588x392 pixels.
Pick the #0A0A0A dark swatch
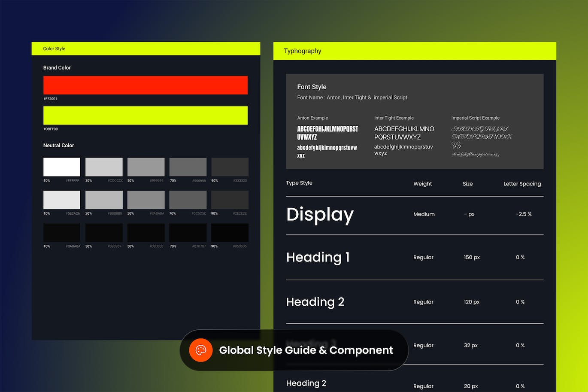62,233
